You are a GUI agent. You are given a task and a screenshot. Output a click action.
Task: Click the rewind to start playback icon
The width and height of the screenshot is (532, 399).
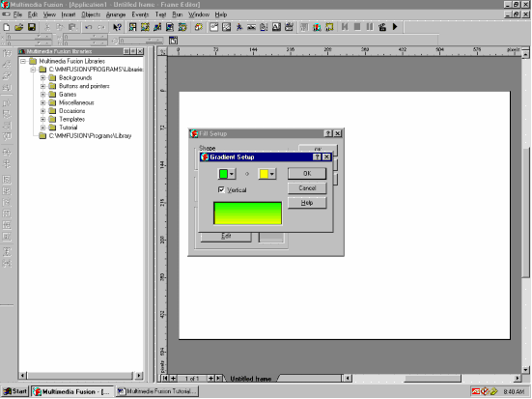tap(345, 27)
